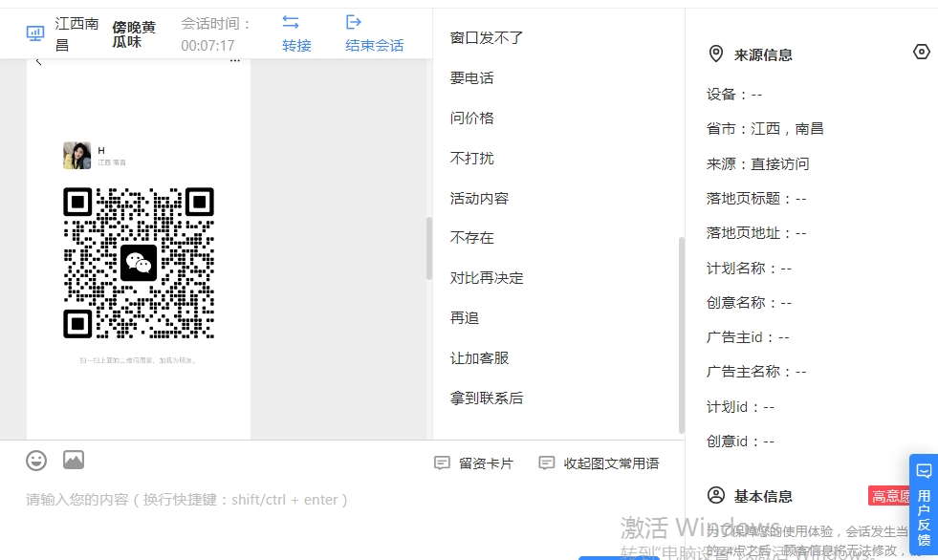The height and width of the screenshot is (560, 938).
Task: Click the 江西南昌 location label in header
Action: coord(76,34)
